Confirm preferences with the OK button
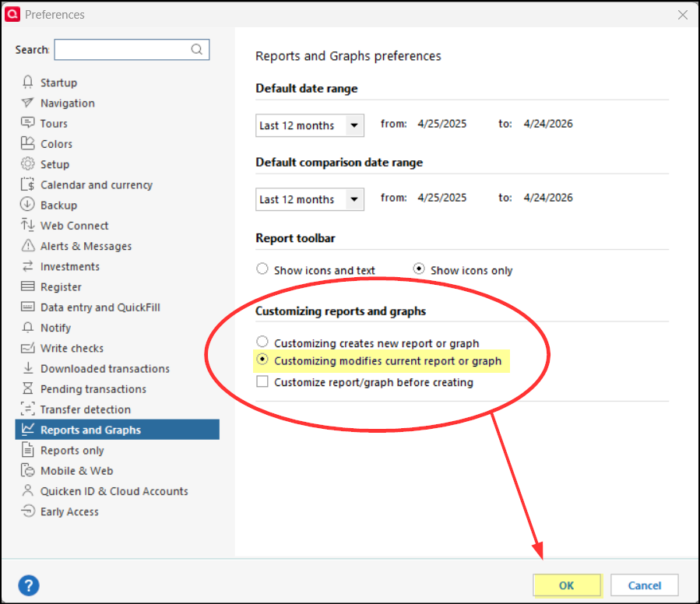Image resolution: width=700 pixels, height=604 pixels. [x=567, y=585]
